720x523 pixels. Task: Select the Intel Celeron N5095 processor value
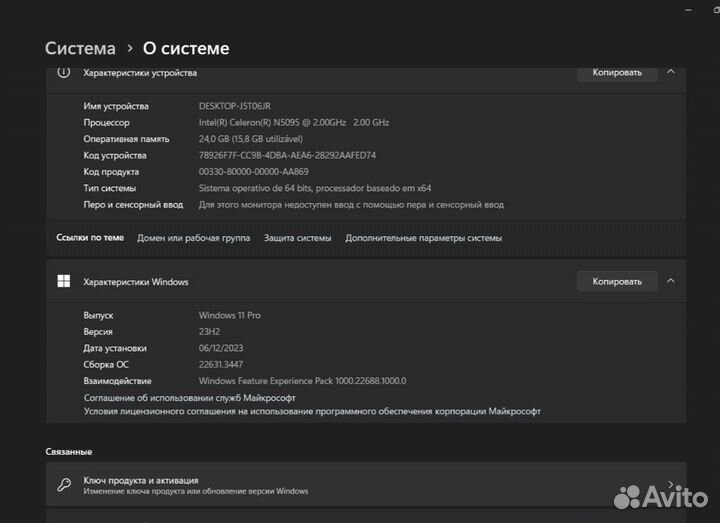294,123
